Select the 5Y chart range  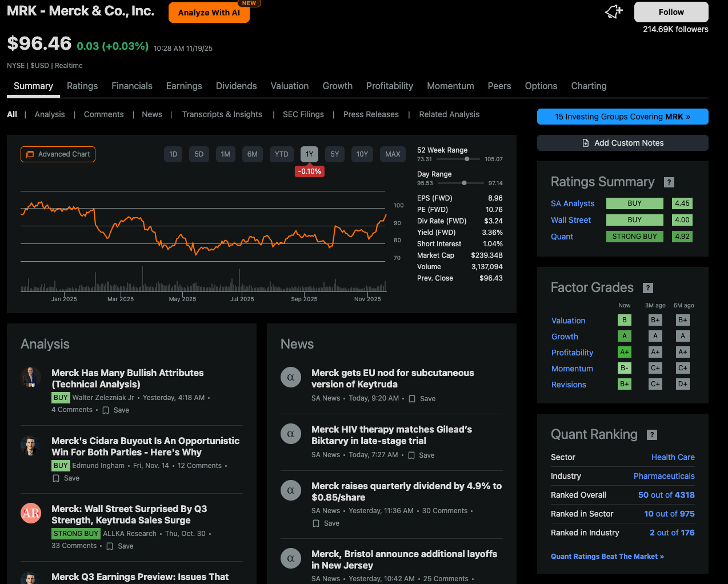(335, 154)
